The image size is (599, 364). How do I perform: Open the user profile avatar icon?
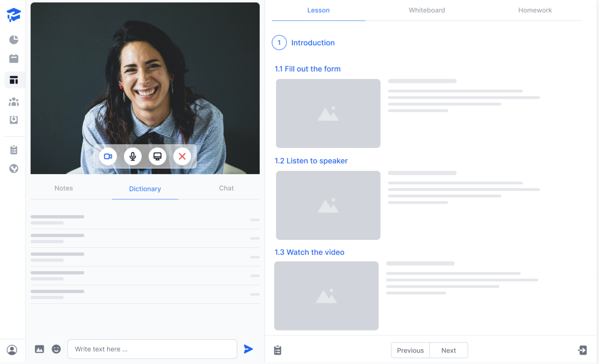[12, 350]
